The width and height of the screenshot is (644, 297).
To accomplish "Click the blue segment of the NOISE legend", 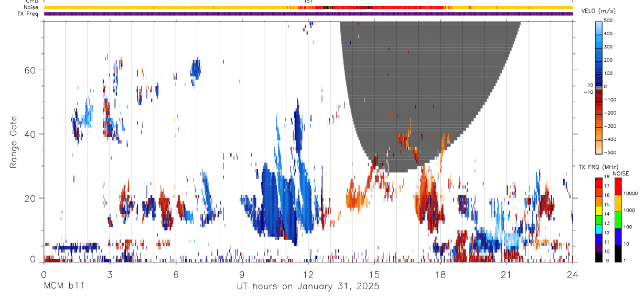I will coord(618,236).
